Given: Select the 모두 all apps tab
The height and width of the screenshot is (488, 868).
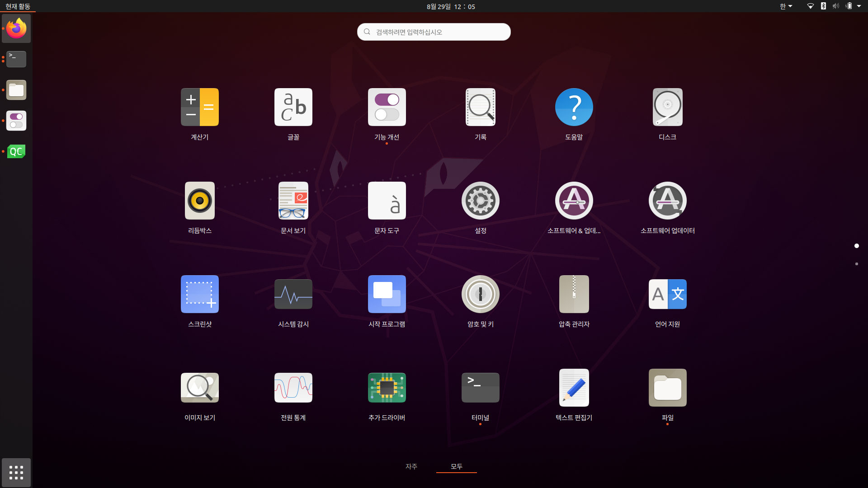Looking at the screenshot, I should [x=456, y=466].
